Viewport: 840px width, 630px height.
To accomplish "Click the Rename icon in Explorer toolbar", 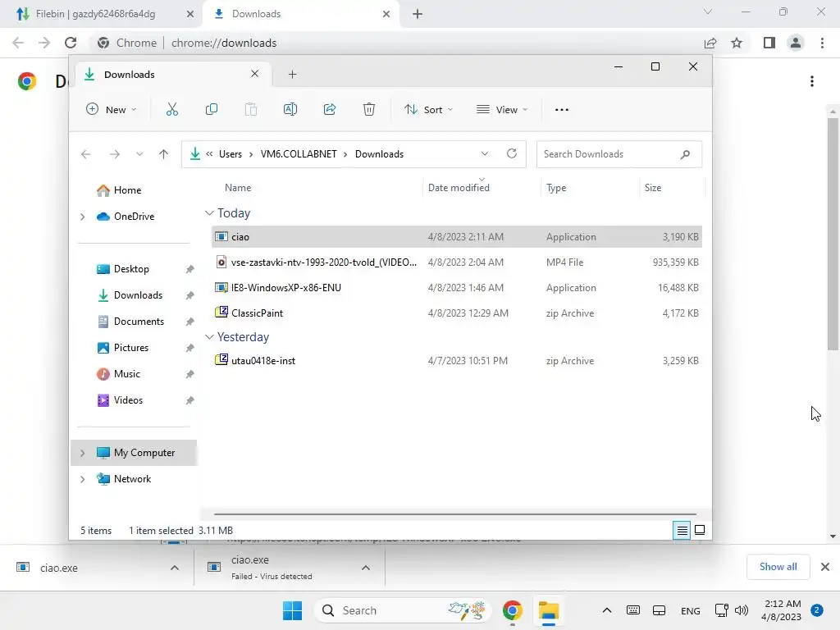I will pos(290,110).
